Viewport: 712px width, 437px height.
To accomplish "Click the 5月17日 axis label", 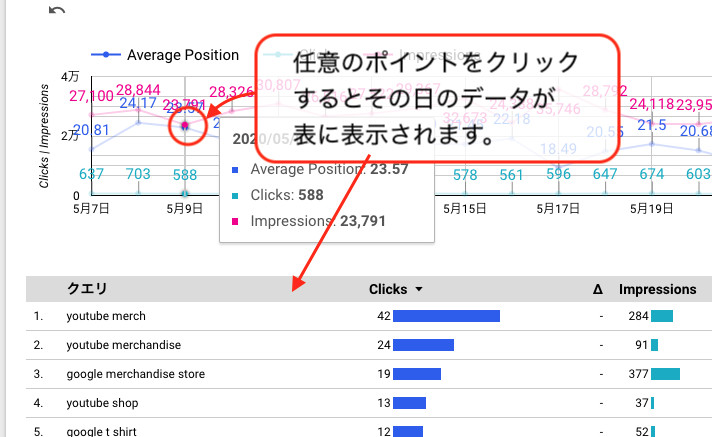I will 558,209.
